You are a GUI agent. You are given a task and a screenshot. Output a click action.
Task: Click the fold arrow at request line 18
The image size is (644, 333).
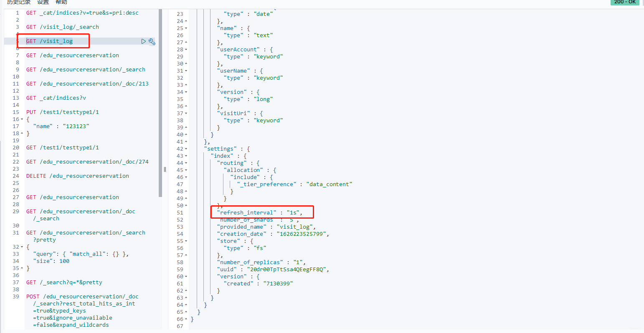coord(22,134)
